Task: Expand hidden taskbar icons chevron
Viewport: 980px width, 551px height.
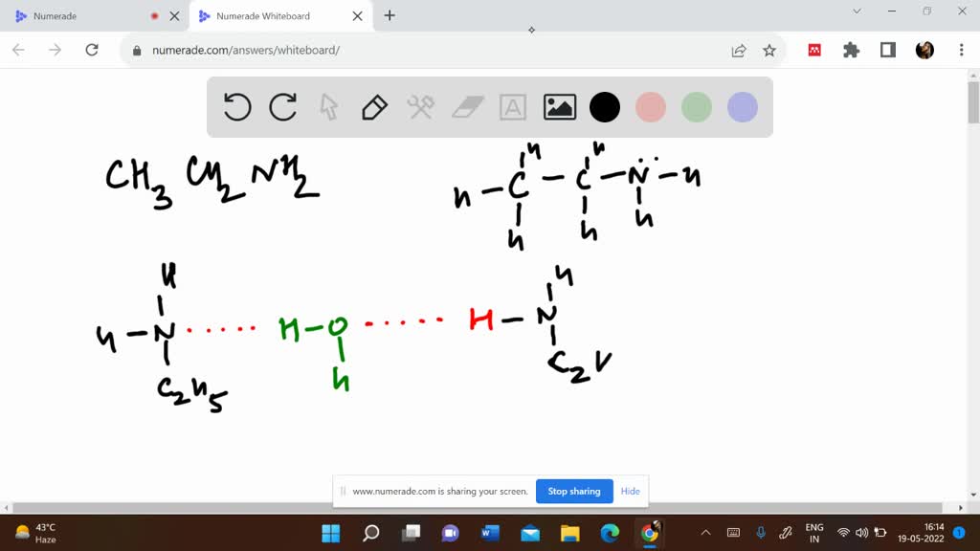Action: click(x=705, y=533)
